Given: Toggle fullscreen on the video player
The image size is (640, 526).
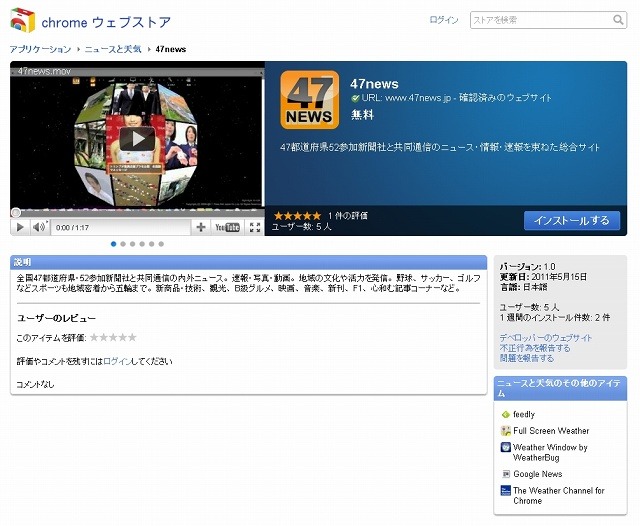Looking at the screenshot, I should [255, 227].
